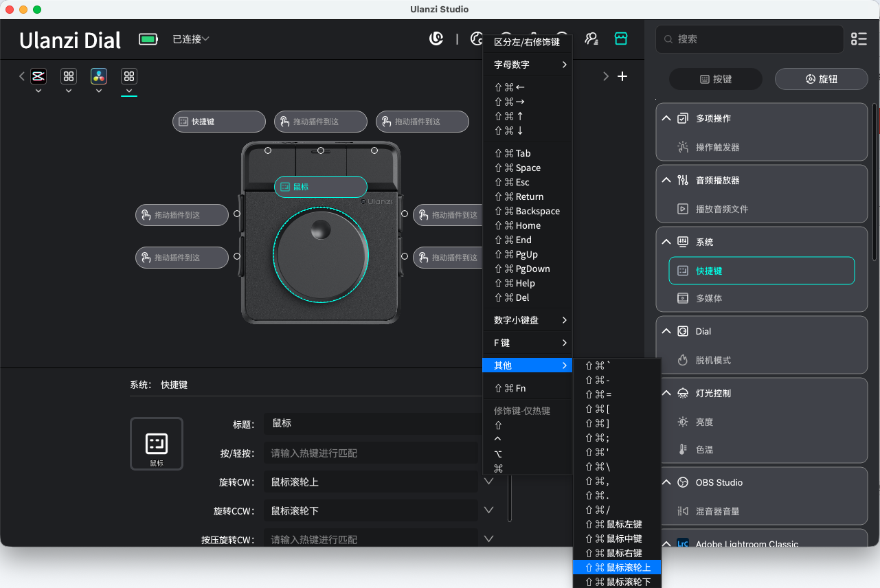Click the rotary dial knob on the device

pos(321,255)
